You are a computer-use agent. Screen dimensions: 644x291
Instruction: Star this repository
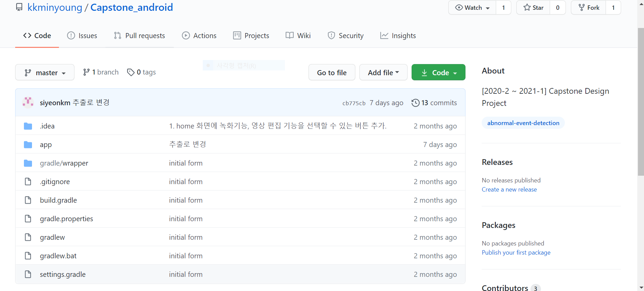[533, 7]
